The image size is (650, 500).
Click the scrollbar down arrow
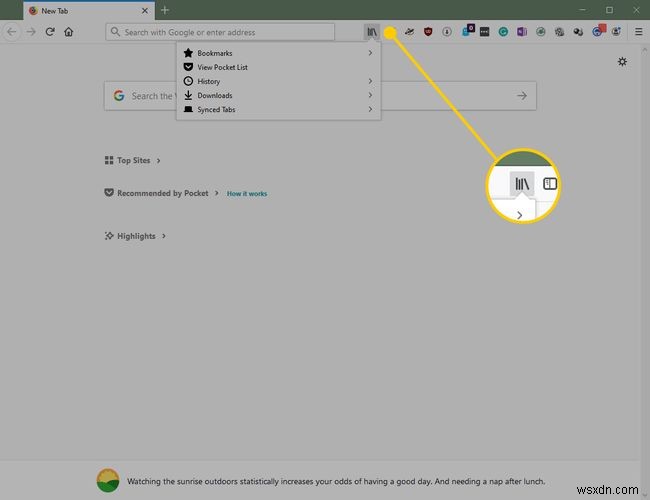point(645,495)
